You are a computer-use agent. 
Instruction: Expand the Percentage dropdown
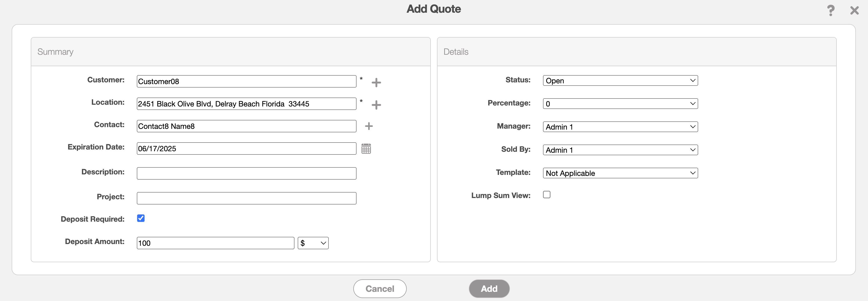(x=620, y=103)
